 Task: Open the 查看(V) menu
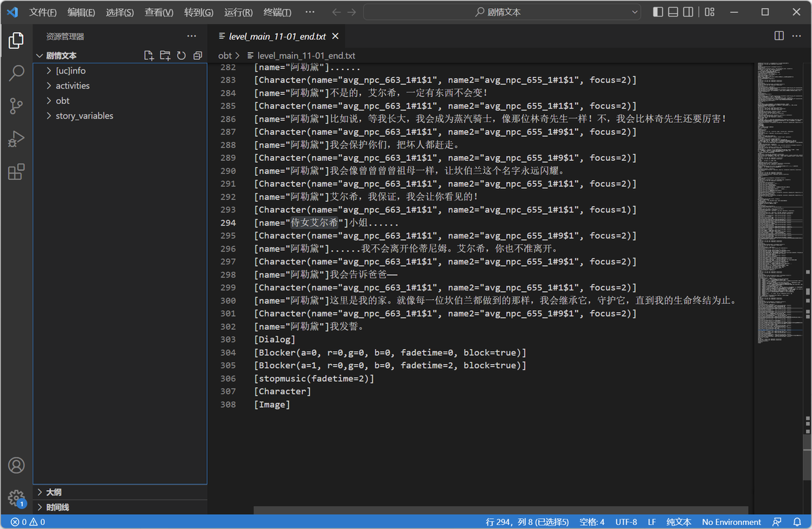(x=159, y=12)
